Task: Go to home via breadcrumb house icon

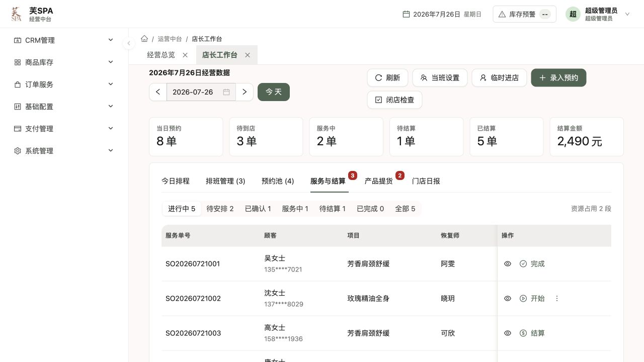Action: coord(144,39)
